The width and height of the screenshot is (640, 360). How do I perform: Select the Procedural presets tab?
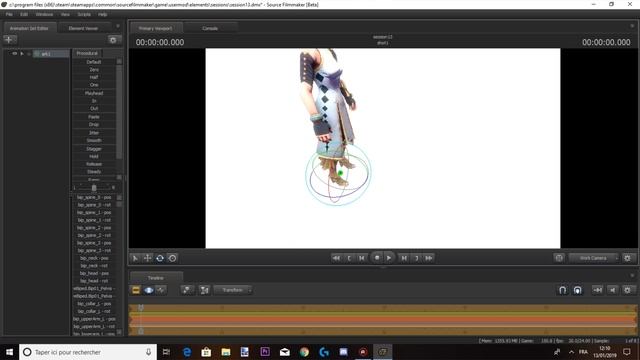pyautogui.click(x=87, y=53)
